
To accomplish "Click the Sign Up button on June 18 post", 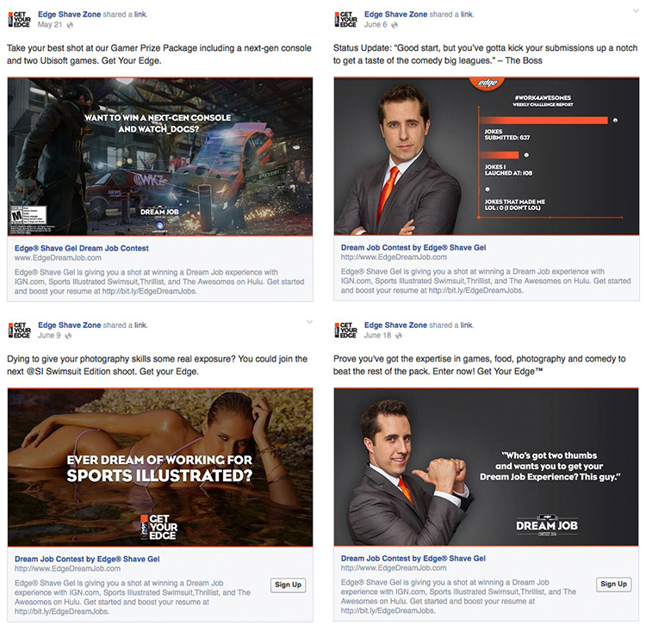I will [x=613, y=584].
